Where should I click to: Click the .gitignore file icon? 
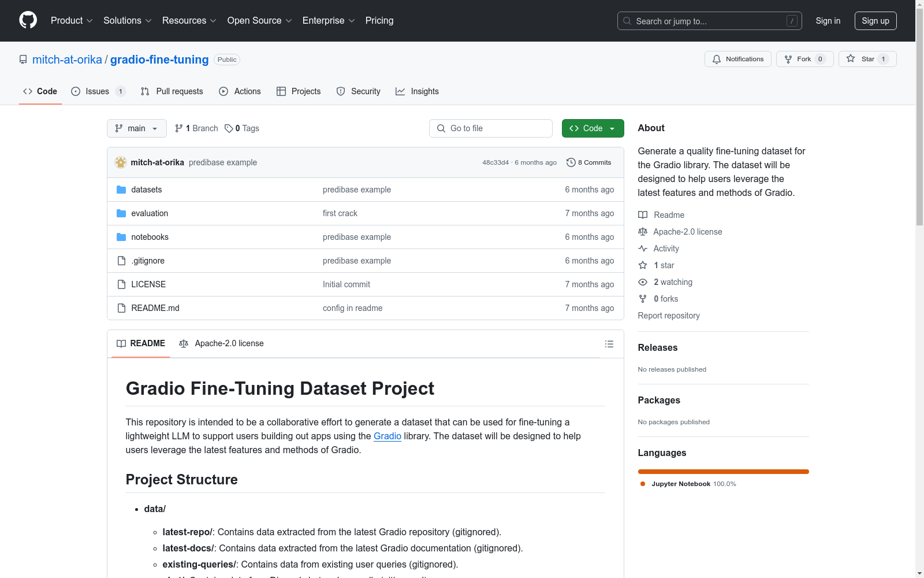point(121,261)
